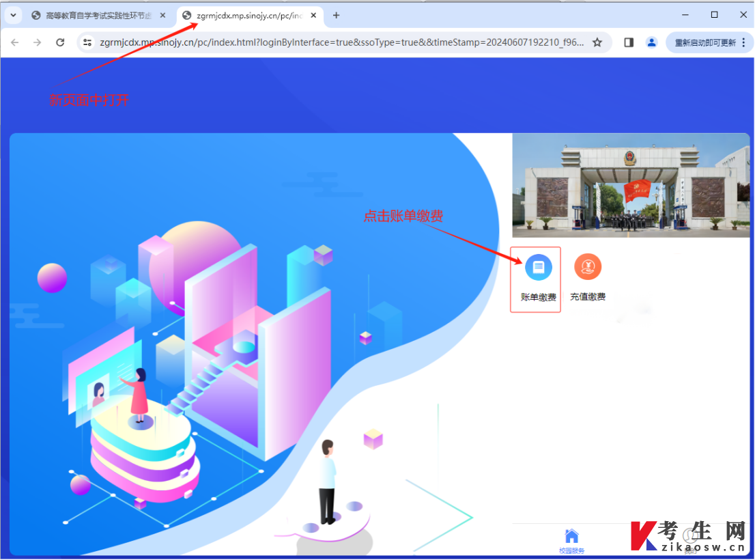Click the 重新启动即可更新 update button
The width and height of the screenshot is (755, 560).
click(705, 42)
